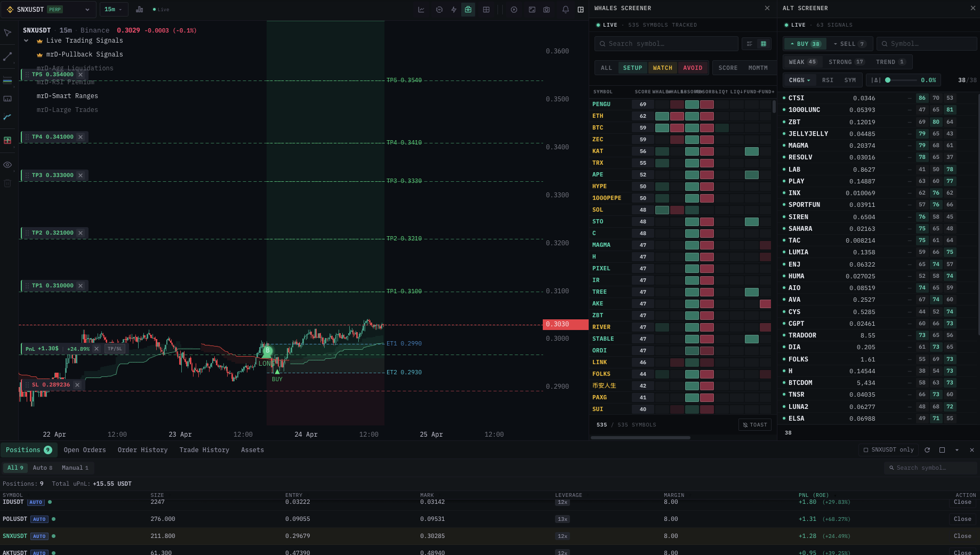Image resolution: width=980 pixels, height=555 pixels.
Task: Open the CHG% sort dropdown
Action: [x=799, y=80]
